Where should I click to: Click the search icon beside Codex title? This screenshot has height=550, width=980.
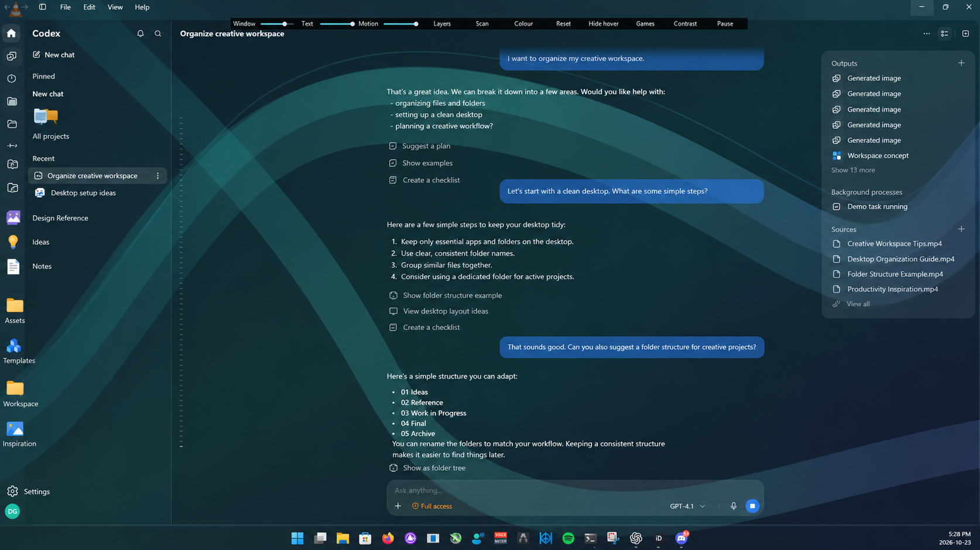[158, 34]
